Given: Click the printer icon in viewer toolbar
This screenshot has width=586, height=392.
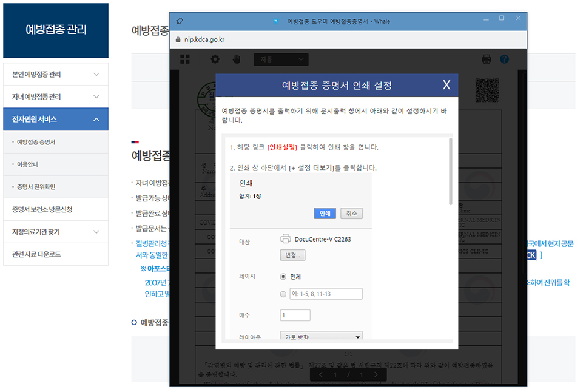Looking at the screenshot, I should tap(487, 59).
